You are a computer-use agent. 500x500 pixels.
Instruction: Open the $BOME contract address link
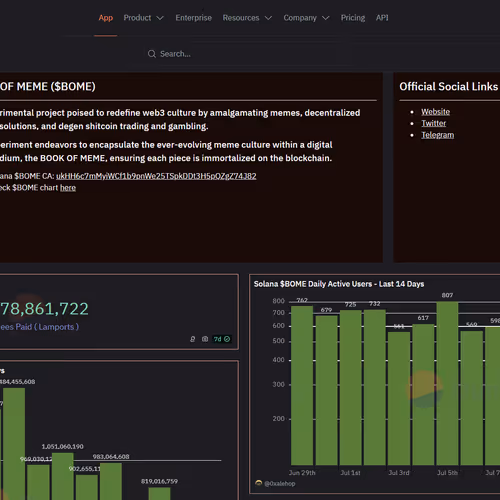click(x=156, y=176)
